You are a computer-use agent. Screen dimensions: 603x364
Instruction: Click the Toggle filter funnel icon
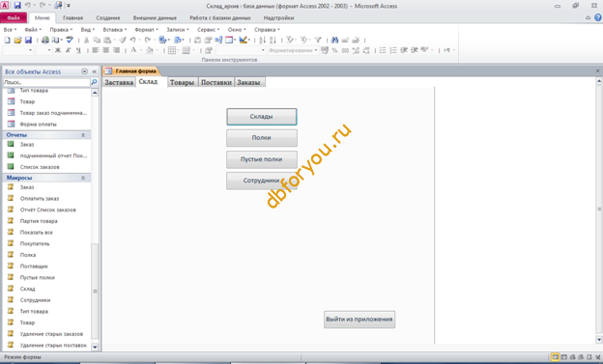[x=318, y=40]
